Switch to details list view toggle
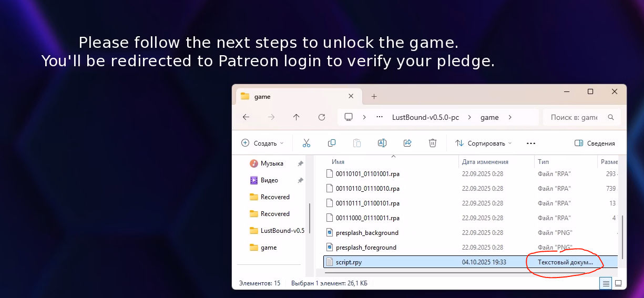 click(x=606, y=283)
